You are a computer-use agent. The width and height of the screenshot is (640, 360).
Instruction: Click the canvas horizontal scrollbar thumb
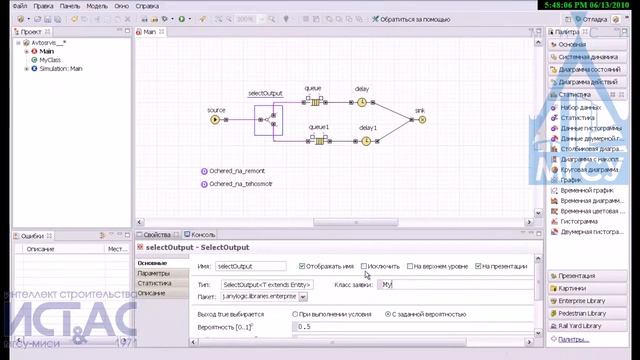(356, 222)
